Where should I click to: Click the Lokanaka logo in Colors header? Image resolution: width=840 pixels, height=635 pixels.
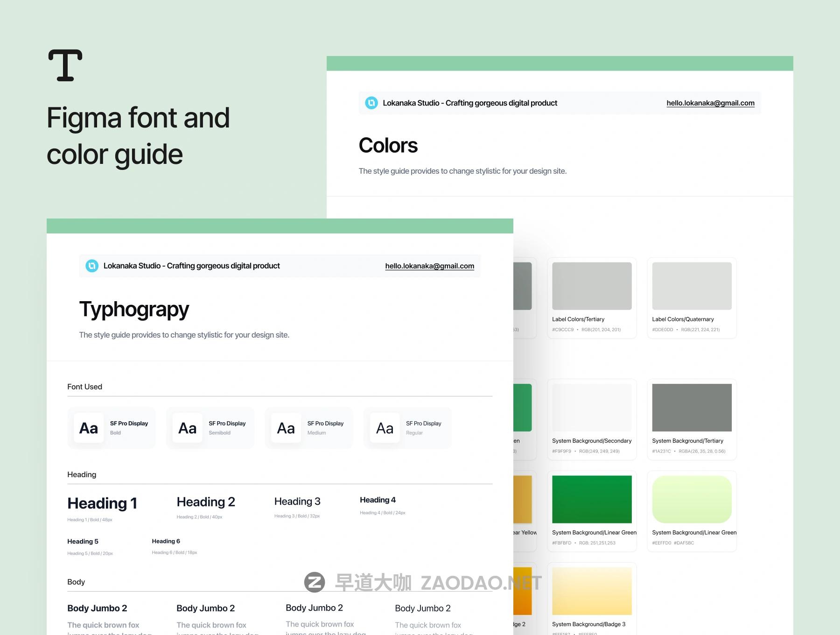click(371, 103)
